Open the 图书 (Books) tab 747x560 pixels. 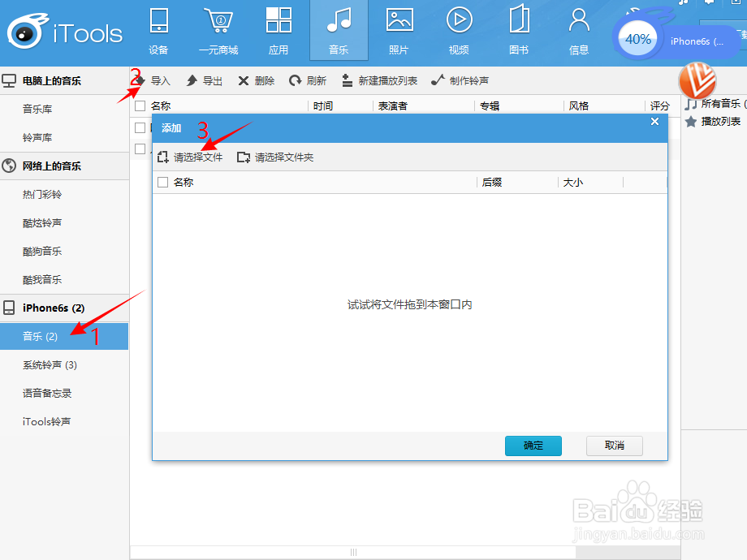(519, 31)
